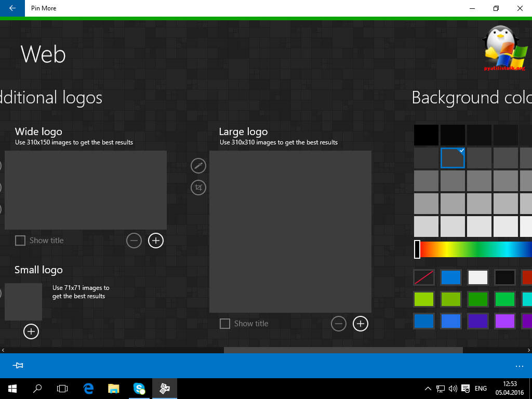Show hidden system tray icons chevron

pos(428,389)
